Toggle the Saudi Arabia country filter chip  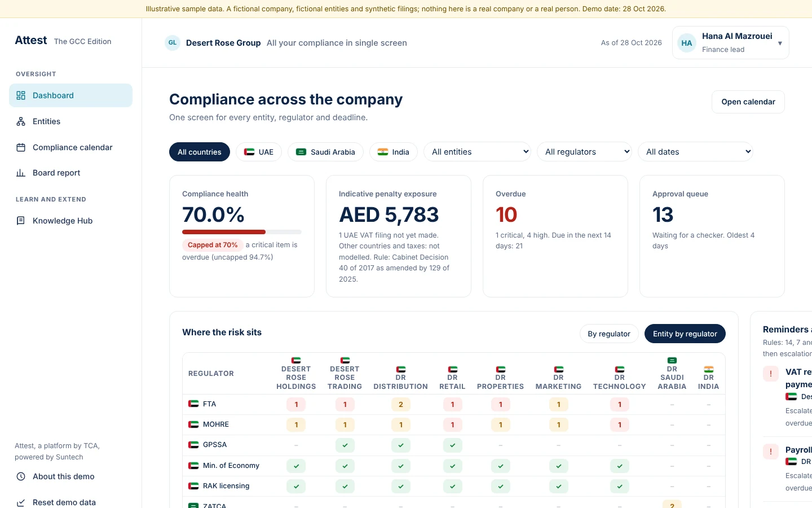(x=326, y=152)
